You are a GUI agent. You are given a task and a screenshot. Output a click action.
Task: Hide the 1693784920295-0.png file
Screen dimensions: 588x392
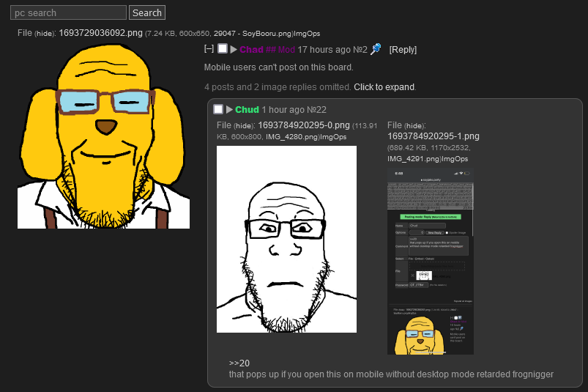click(244, 126)
